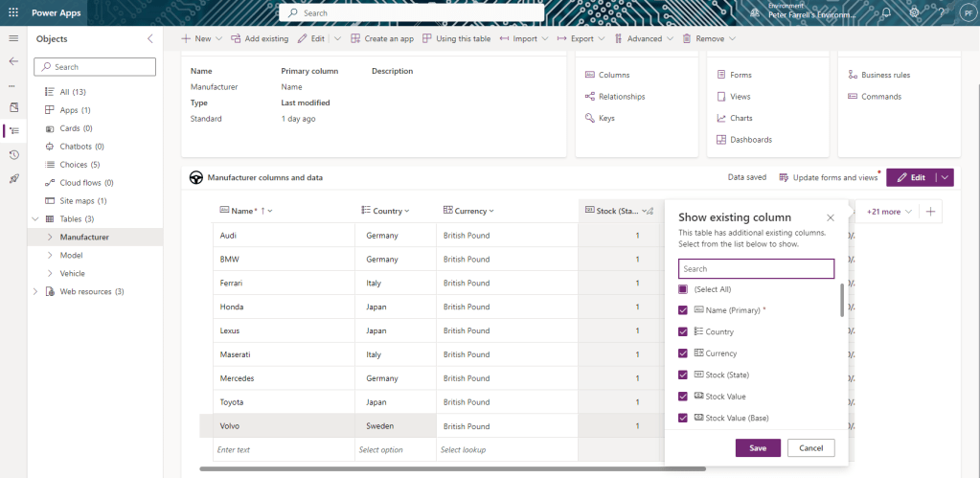Click the notifications bell icon

(x=886, y=13)
